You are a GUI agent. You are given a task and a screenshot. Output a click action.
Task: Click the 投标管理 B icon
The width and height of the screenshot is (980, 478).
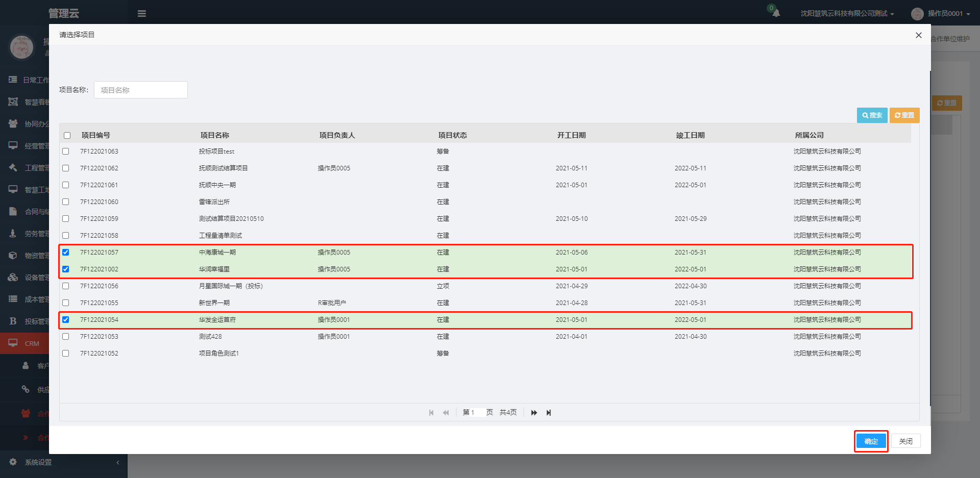[13, 321]
